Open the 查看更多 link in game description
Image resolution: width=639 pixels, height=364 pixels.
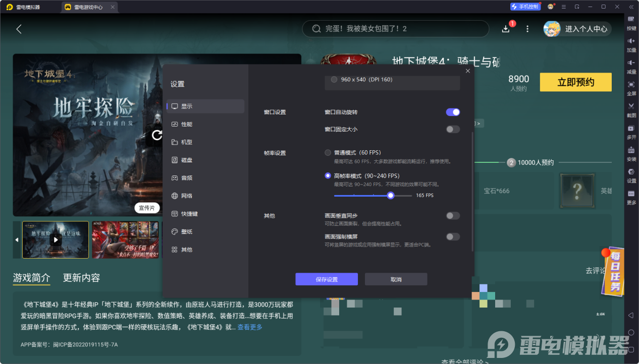249,327
